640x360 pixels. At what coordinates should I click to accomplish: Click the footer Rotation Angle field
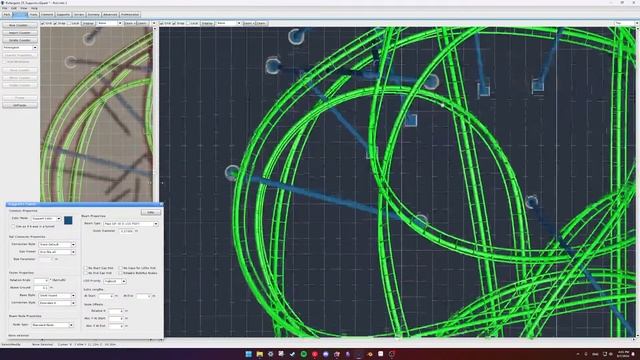(x=41, y=280)
